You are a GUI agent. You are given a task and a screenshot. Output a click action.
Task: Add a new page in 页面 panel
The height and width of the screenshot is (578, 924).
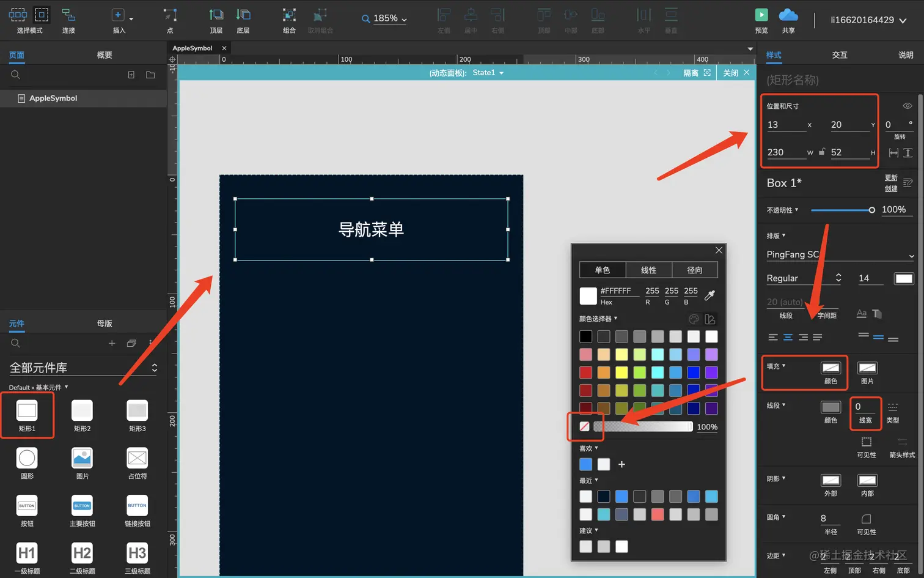tap(131, 75)
